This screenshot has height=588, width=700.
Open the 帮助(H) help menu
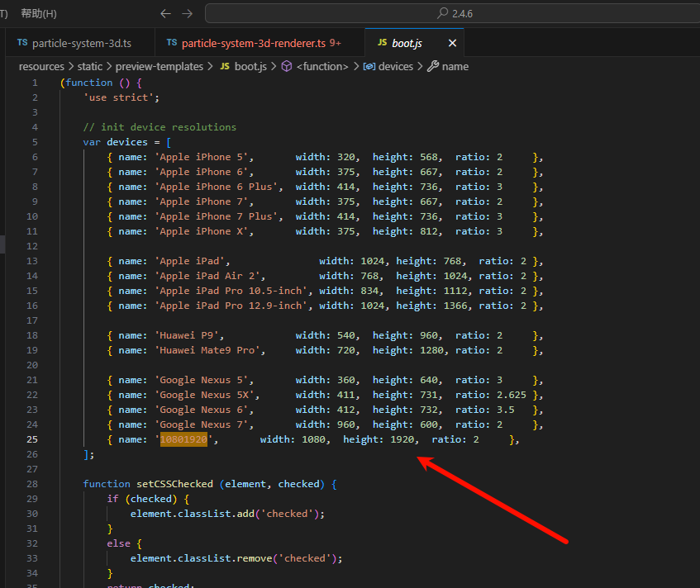39,13
